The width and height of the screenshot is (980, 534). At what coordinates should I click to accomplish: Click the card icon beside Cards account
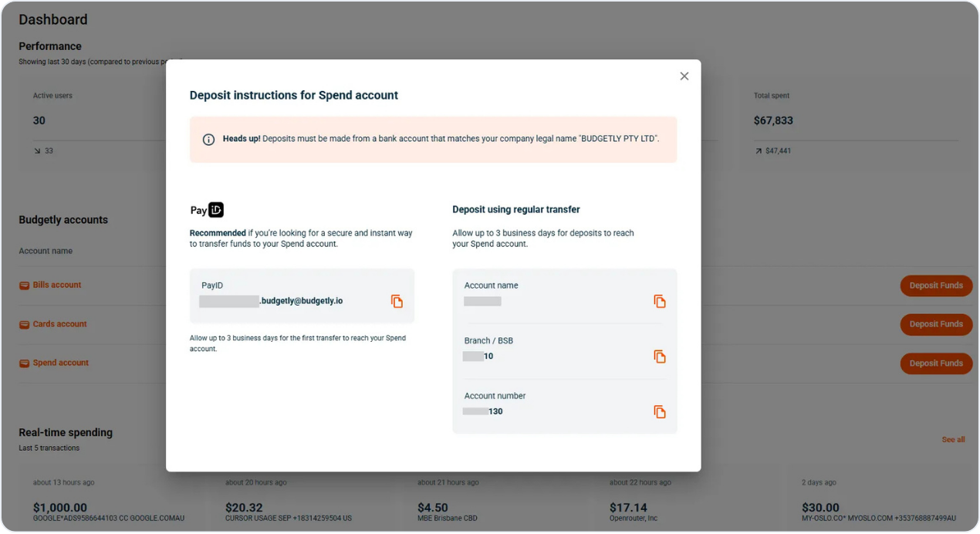pos(25,323)
